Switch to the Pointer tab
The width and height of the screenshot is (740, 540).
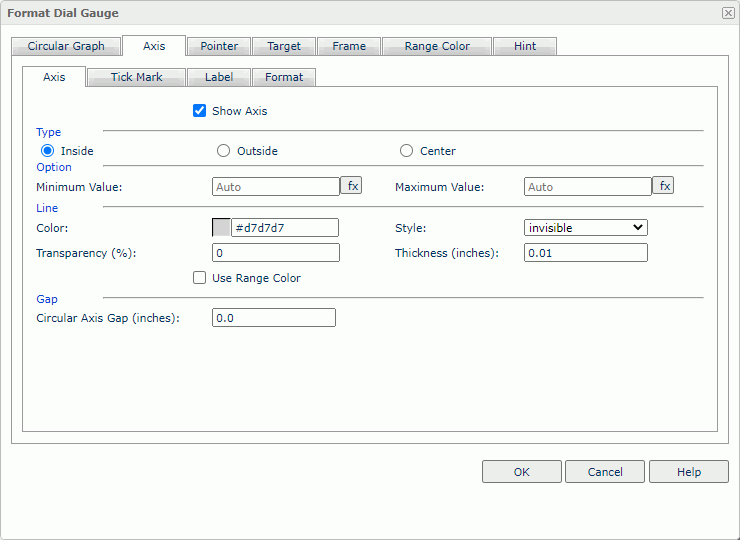pos(219,46)
